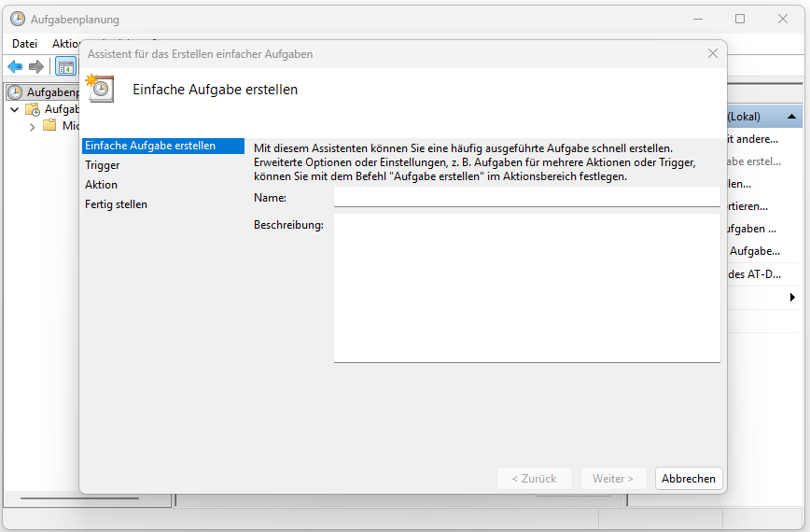The width and height of the screenshot is (810, 532).
Task: Collapse the Aufgabenplanungsbibliothek tree node chevron
Action: coord(14,109)
